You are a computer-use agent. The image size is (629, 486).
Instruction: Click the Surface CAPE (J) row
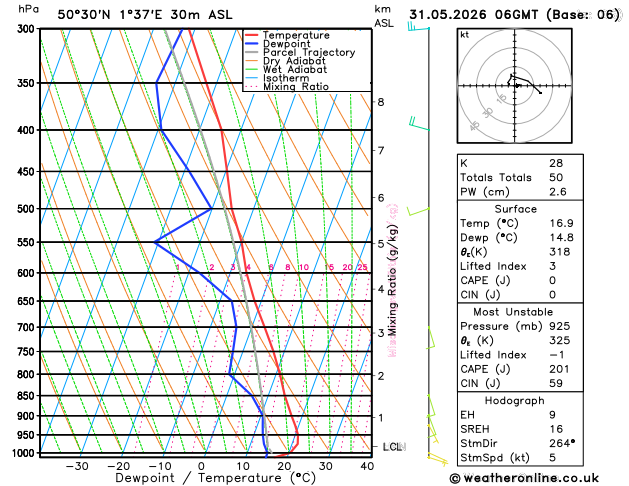click(x=520, y=280)
